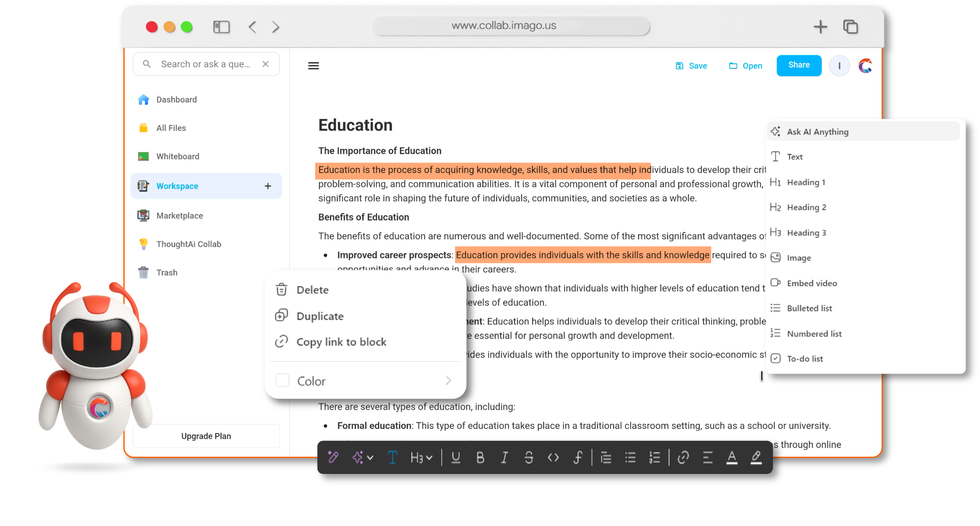This screenshot has width=980, height=526.
Task: Click the magic pen AI icon
Action: [333, 457]
